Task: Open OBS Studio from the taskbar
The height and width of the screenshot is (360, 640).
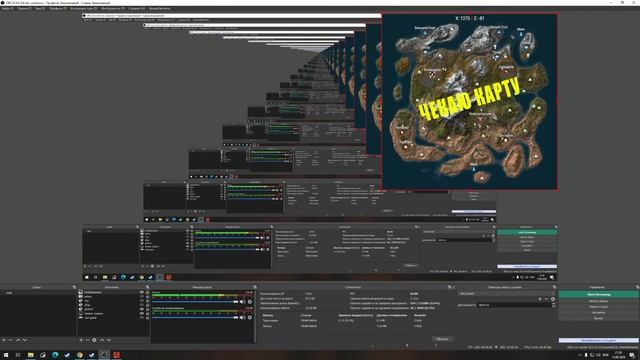Action: (104, 355)
